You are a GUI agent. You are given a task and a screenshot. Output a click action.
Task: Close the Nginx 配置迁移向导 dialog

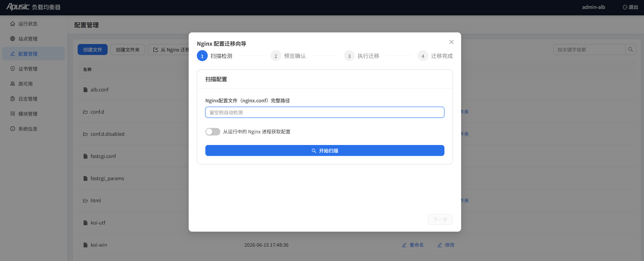pyautogui.click(x=452, y=42)
